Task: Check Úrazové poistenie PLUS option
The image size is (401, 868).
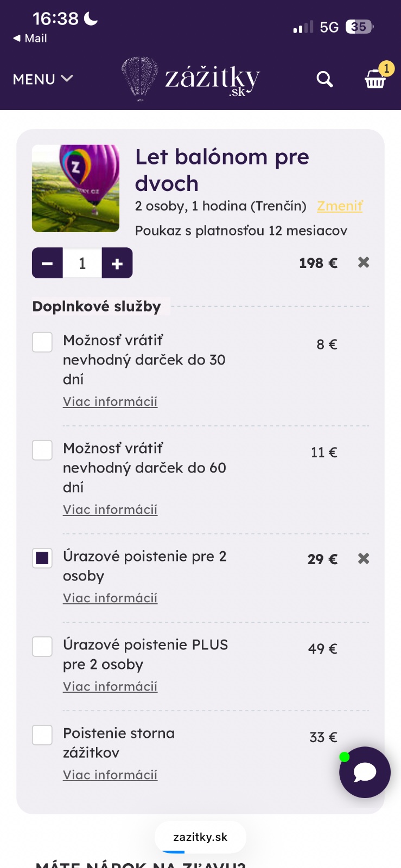Action: (x=42, y=647)
